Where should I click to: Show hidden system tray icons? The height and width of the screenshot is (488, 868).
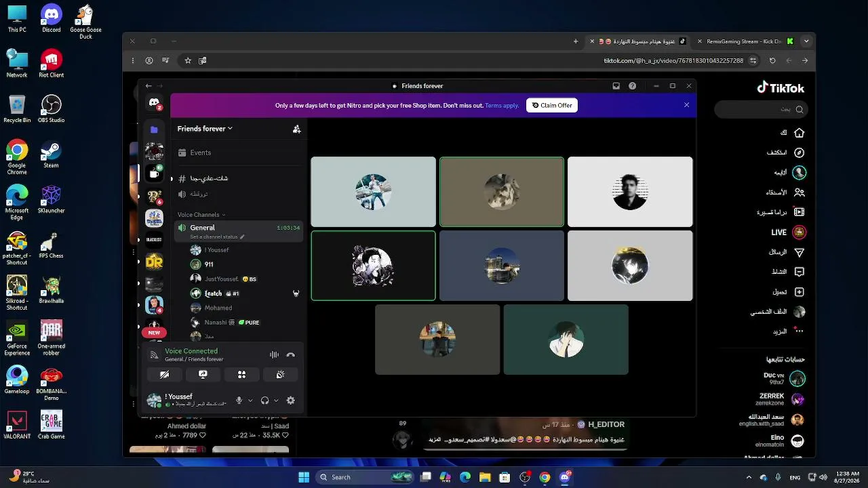pos(749,477)
